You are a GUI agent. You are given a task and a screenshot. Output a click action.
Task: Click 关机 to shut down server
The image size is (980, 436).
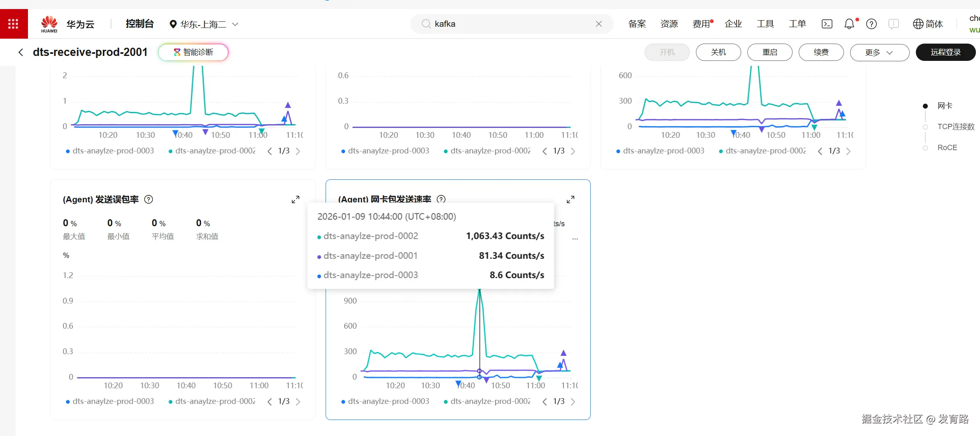pos(719,52)
